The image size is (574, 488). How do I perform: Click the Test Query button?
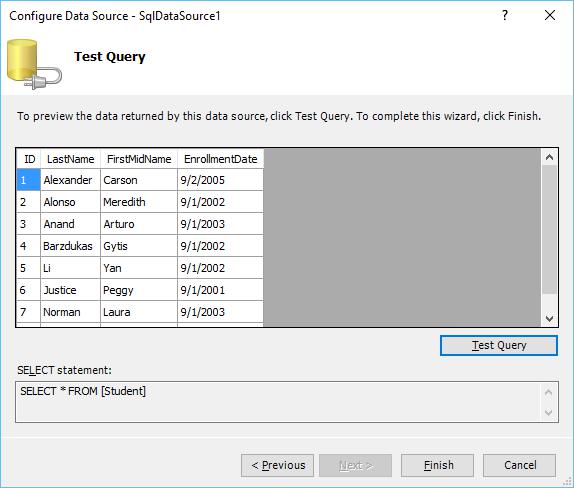point(499,345)
